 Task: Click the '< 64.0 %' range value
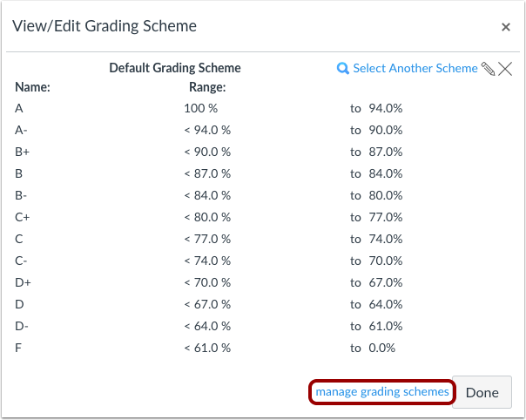(x=207, y=327)
